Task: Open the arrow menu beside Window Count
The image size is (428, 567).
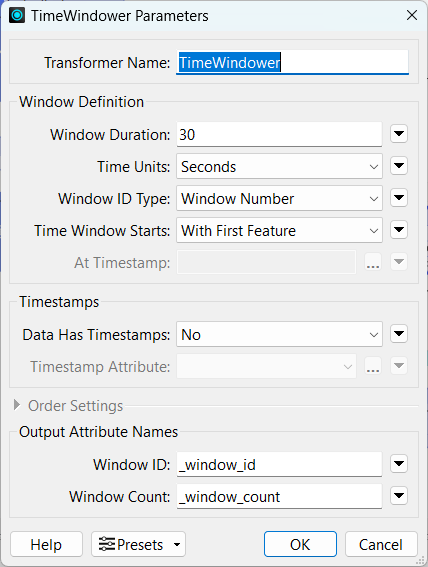Action: (x=399, y=496)
